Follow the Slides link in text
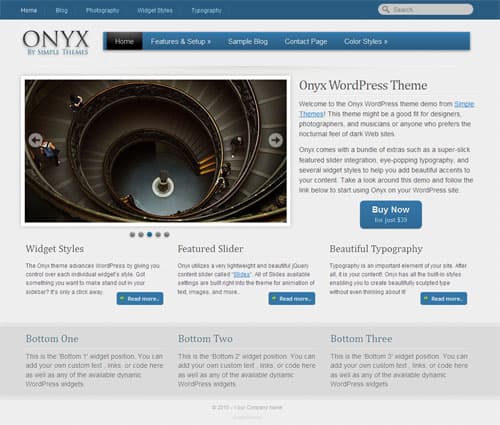 pos(242,274)
